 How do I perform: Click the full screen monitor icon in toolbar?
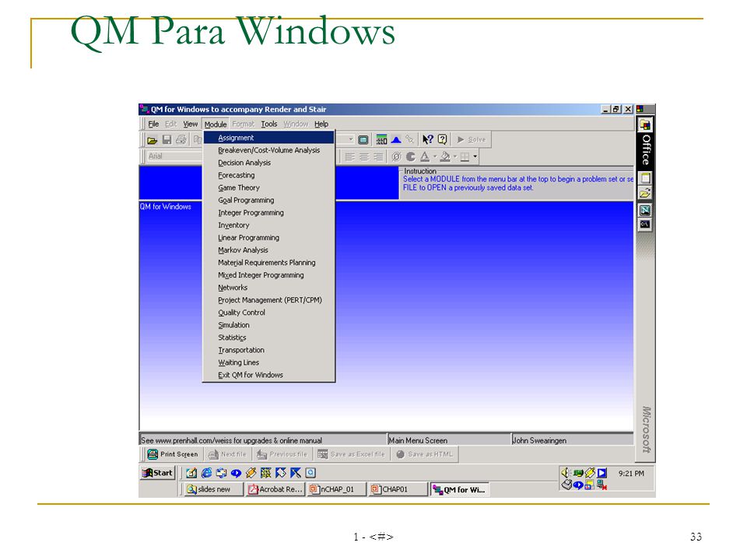click(363, 139)
